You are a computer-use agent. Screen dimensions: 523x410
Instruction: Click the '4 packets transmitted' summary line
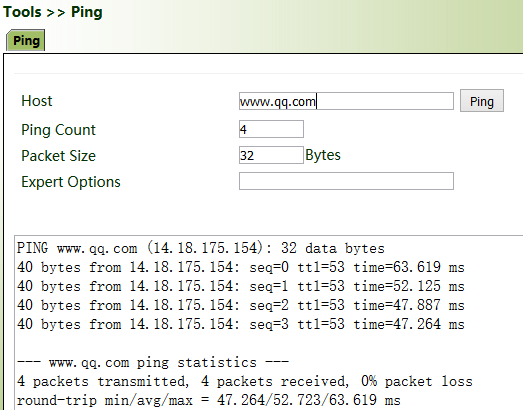[244, 381]
